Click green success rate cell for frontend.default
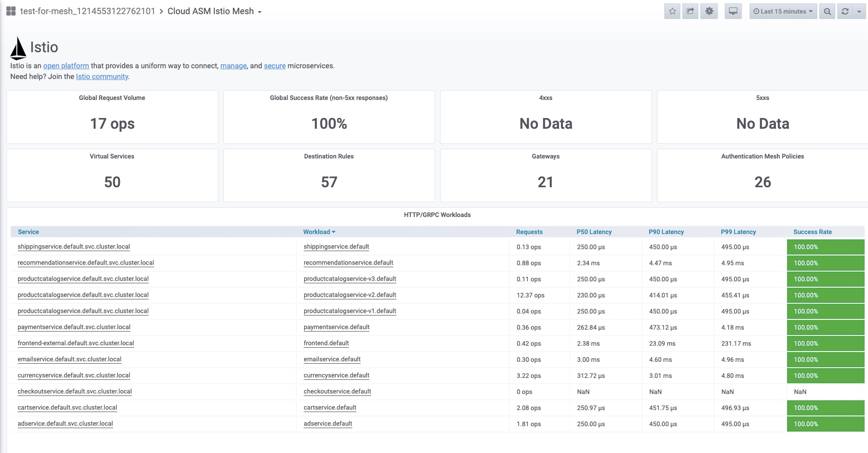 click(x=826, y=343)
